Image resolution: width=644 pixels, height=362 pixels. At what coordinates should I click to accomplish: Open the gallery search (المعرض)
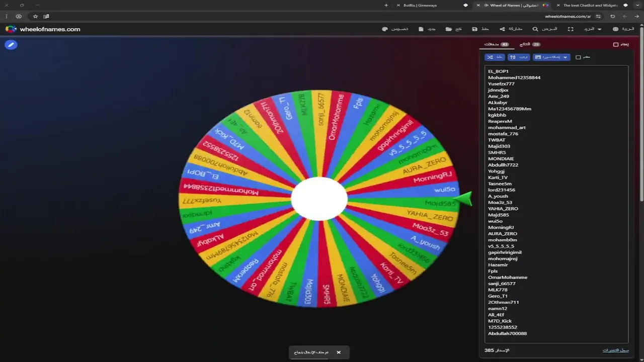tap(545, 29)
